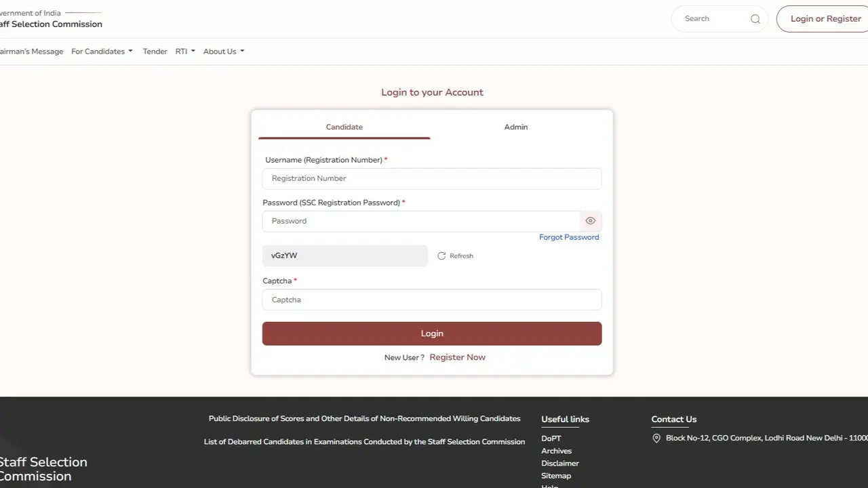Click Login or Register at the top

[826, 18]
